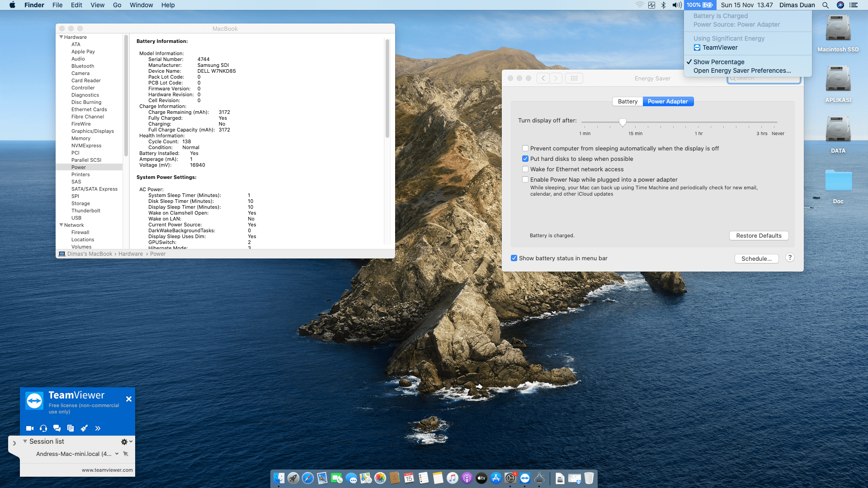868x488 pixels.
Task: Open TeamViewer panel video camera icon
Action: tap(30, 428)
